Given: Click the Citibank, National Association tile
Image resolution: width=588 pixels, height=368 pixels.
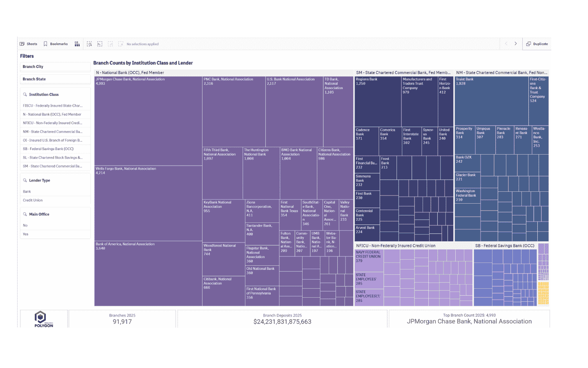Looking at the screenshot, I should [224, 291].
